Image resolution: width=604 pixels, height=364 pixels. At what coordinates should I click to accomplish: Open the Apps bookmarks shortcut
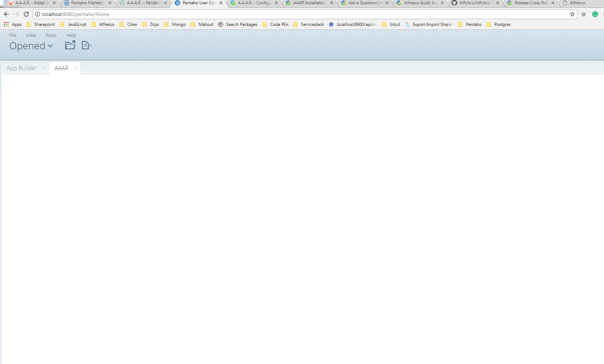(x=13, y=24)
